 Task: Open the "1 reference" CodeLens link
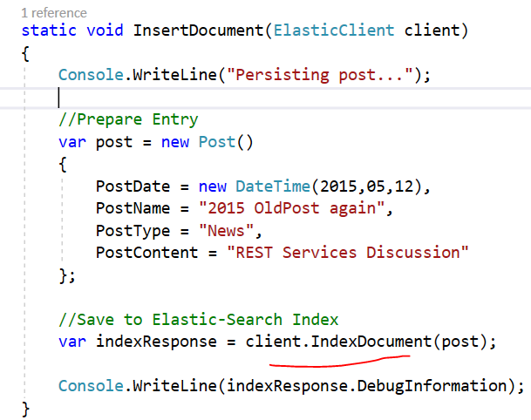53,12
